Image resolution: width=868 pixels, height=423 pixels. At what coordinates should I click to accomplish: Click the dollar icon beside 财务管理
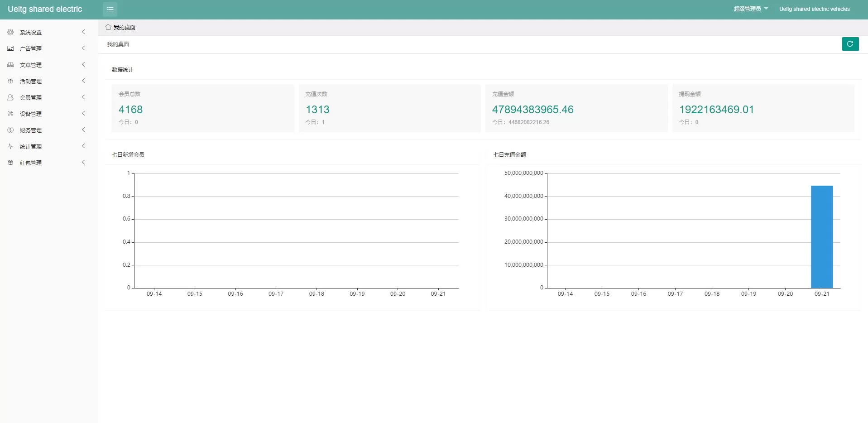10,130
